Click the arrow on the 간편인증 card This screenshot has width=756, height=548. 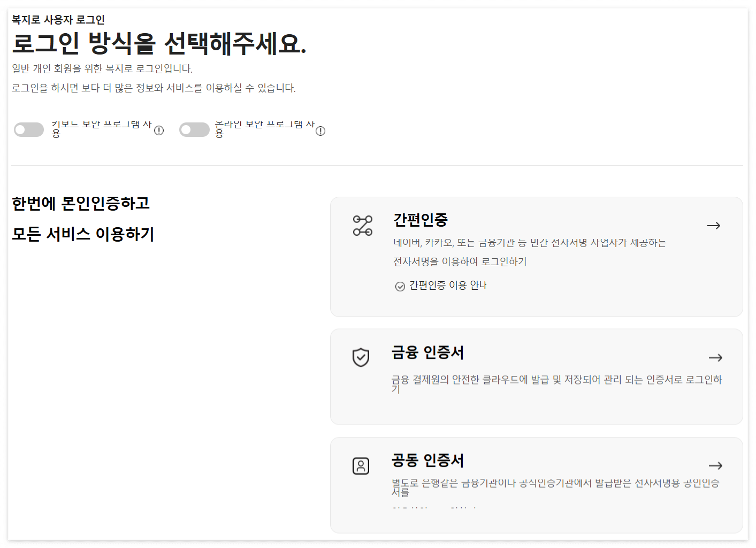point(714,225)
